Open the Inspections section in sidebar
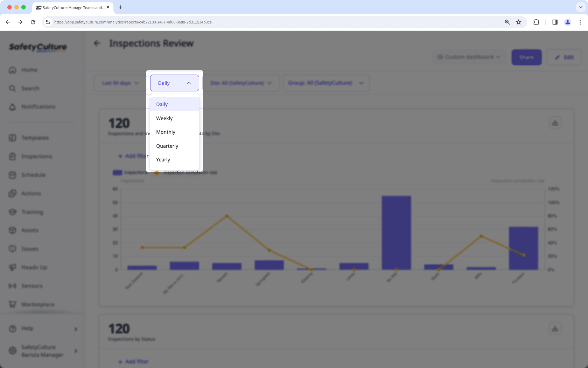The image size is (588, 368). click(x=37, y=156)
